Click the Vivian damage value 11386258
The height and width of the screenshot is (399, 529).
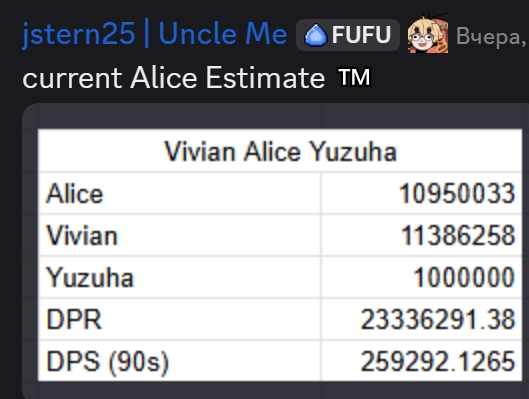click(x=458, y=235)
